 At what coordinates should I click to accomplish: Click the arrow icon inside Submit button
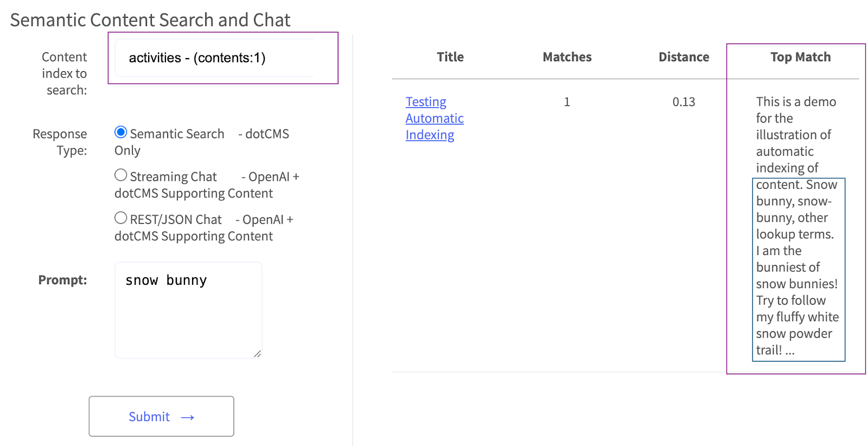click(188, 417)
